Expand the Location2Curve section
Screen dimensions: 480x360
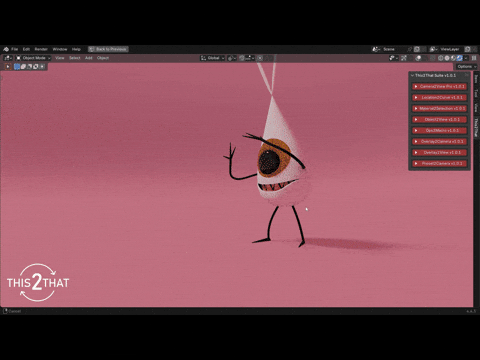point(439,97)
